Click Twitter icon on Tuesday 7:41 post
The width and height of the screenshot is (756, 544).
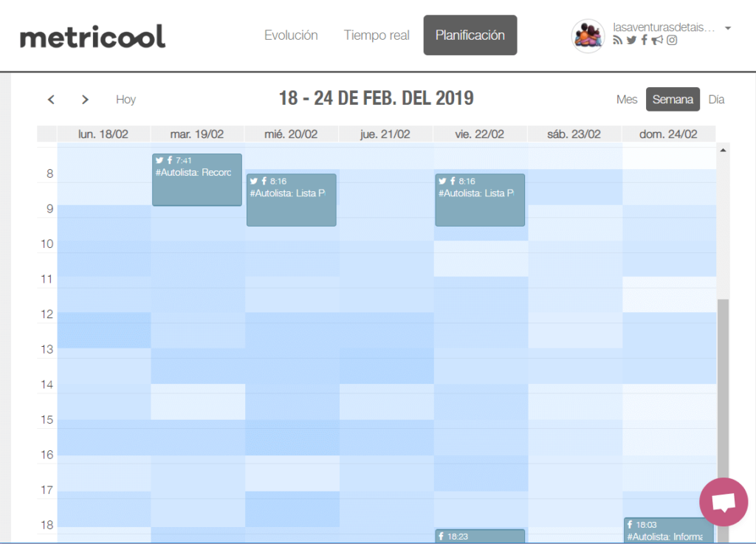pos(159,160)
